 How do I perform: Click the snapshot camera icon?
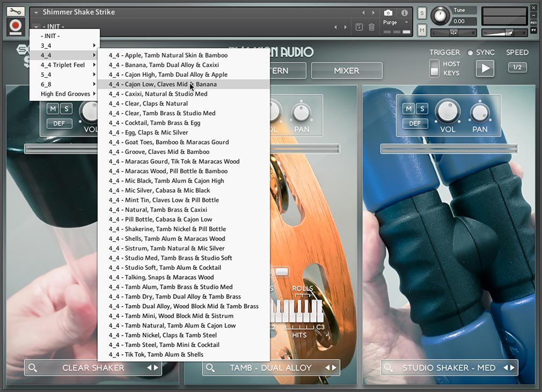(x=388, y=13)
